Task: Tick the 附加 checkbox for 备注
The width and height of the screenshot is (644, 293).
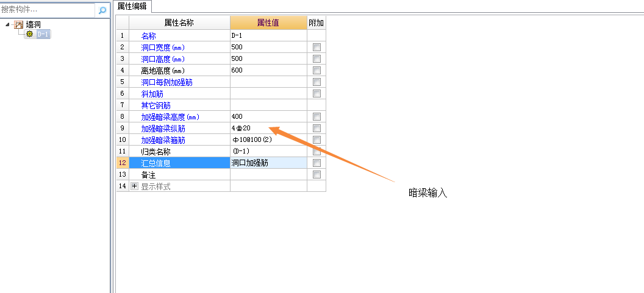Action: click(x=317, y=174)
